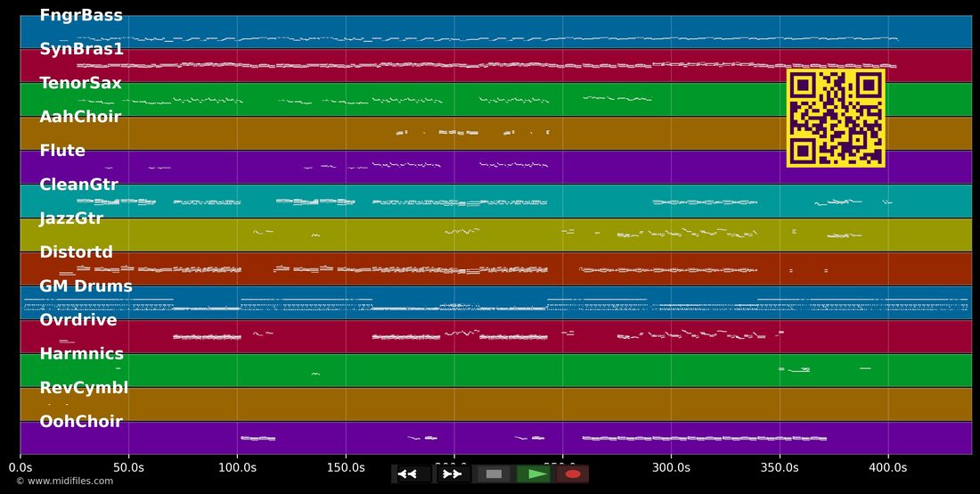Click the red record button

pyautogui.click(x=573, y=474)
